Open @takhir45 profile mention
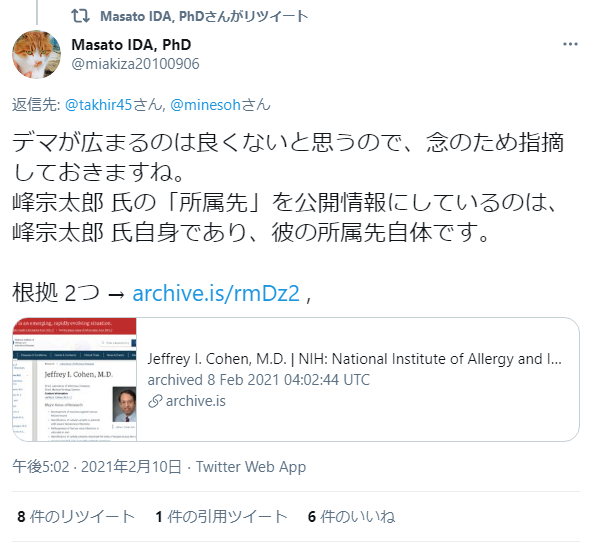Viewport: 595px width, 543px height. (98, 105)
